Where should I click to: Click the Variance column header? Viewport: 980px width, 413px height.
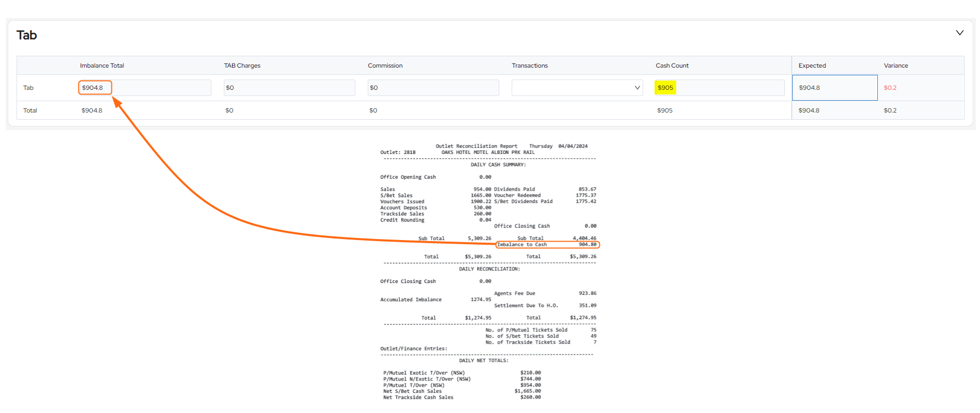pyautogui.click(x=895, y=66)
